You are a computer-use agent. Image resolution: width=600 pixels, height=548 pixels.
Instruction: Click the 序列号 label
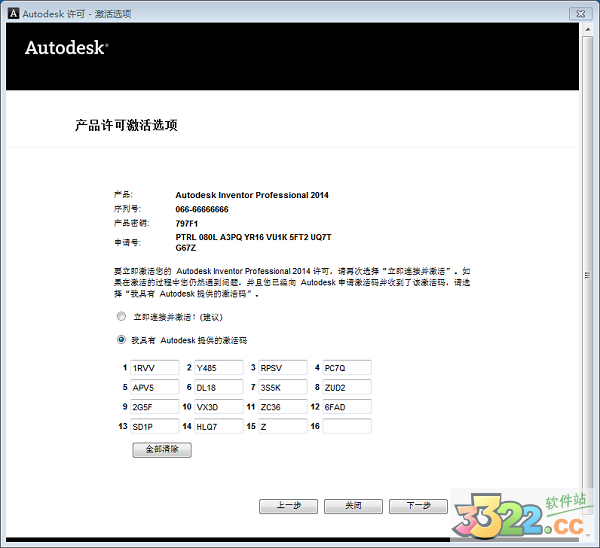tap(127, 209)
